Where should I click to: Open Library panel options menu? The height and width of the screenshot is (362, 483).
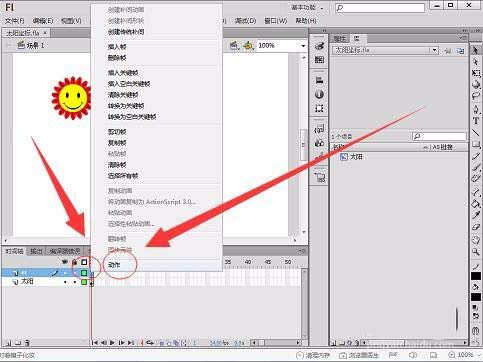(x=463, y=37)
